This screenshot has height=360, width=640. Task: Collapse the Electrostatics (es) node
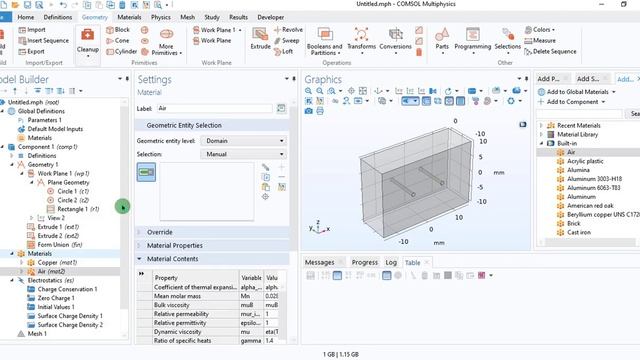click(x=12, y=280)
